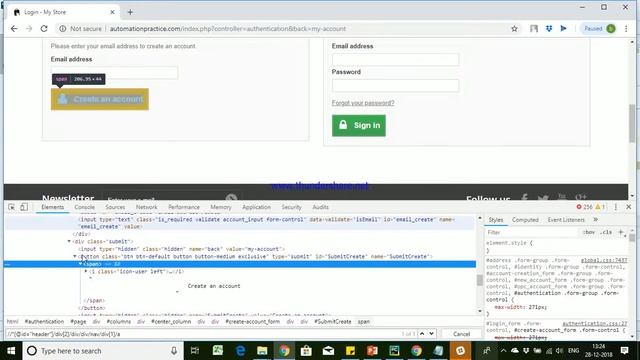Open the Security tab in DevTools
Viewport: 640px width, 360px height.
pos(291,207)
